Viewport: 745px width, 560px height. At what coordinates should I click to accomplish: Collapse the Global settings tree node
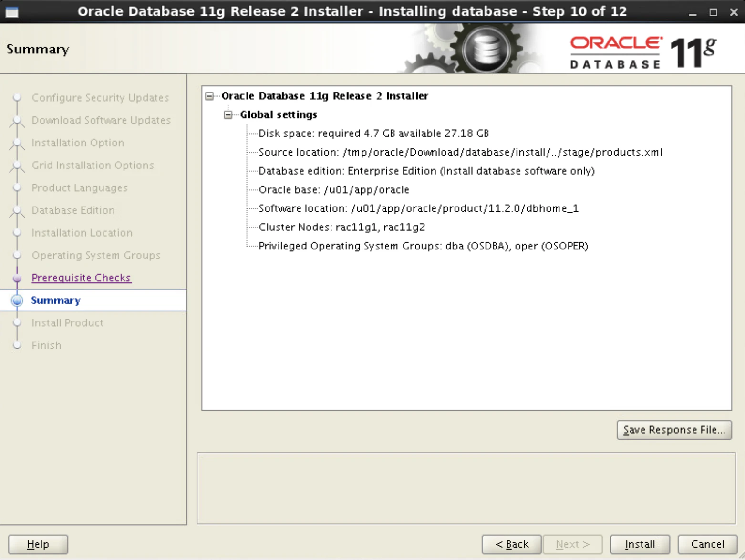click(228, 115)
